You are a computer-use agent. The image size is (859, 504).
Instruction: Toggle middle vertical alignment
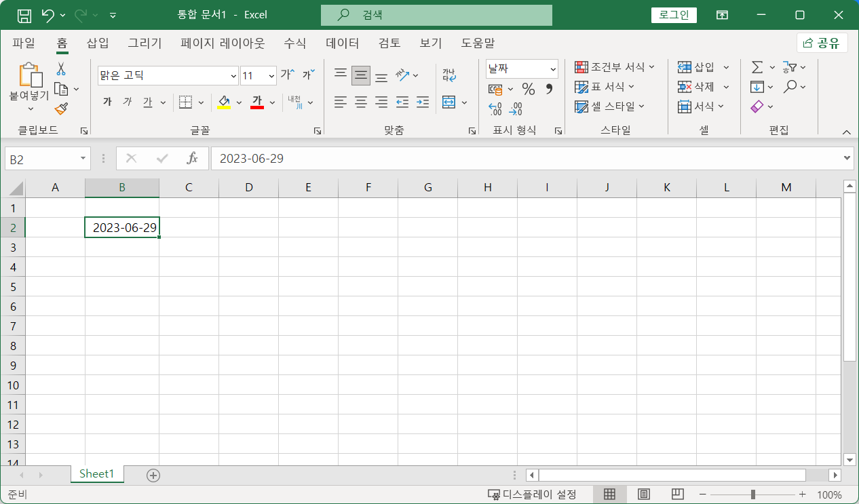361,75
